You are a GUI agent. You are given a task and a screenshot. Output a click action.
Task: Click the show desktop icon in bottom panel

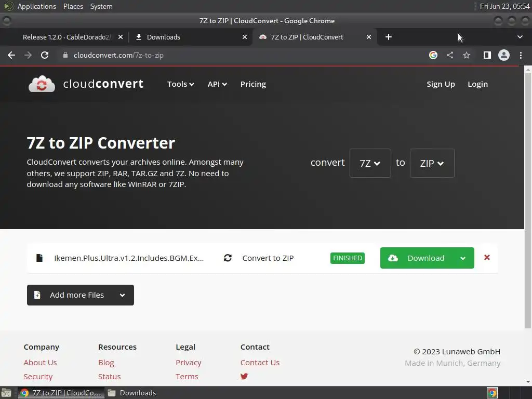click(x=6, y=393)
